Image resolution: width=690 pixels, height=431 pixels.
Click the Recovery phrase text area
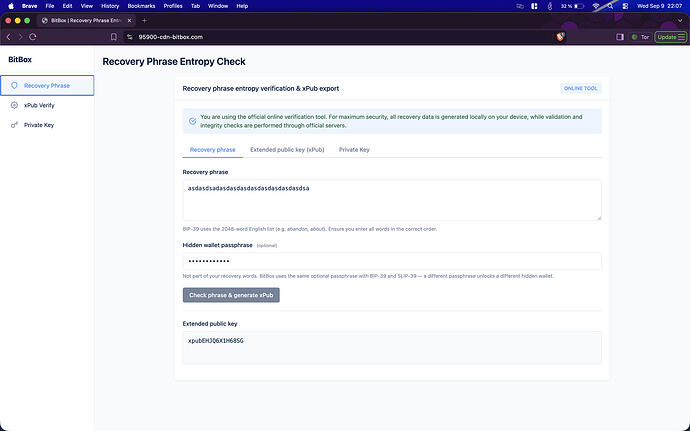(392, 200)
